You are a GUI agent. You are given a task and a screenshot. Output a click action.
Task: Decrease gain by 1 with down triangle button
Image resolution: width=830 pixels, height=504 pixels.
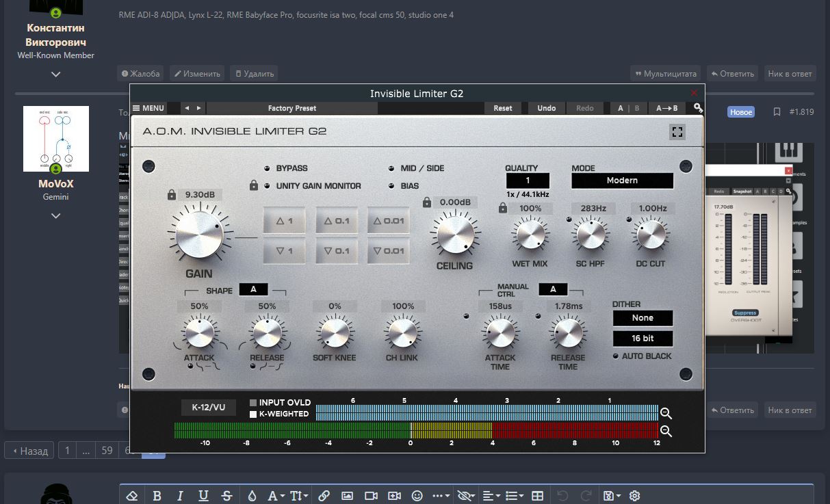point(285,251)
